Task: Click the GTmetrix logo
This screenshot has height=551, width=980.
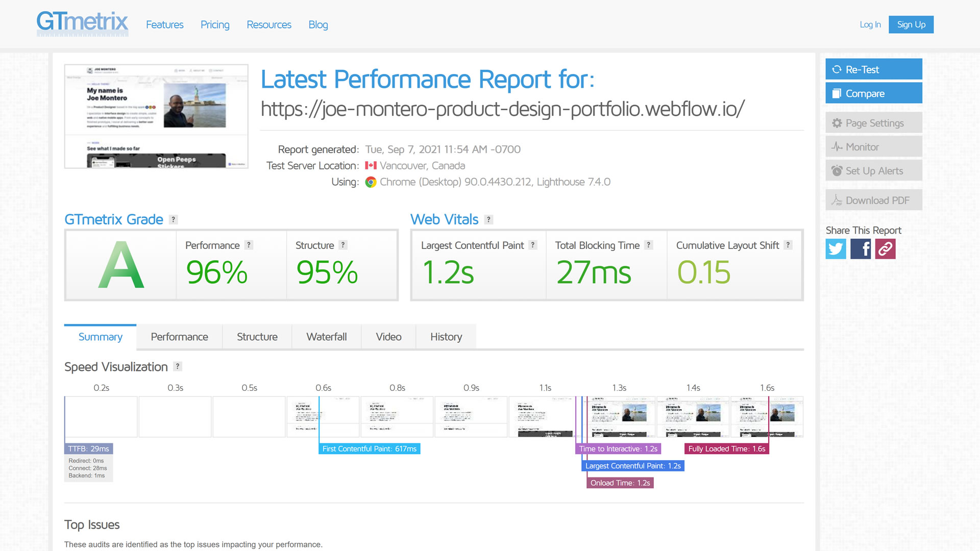Action: pos(82,23)
